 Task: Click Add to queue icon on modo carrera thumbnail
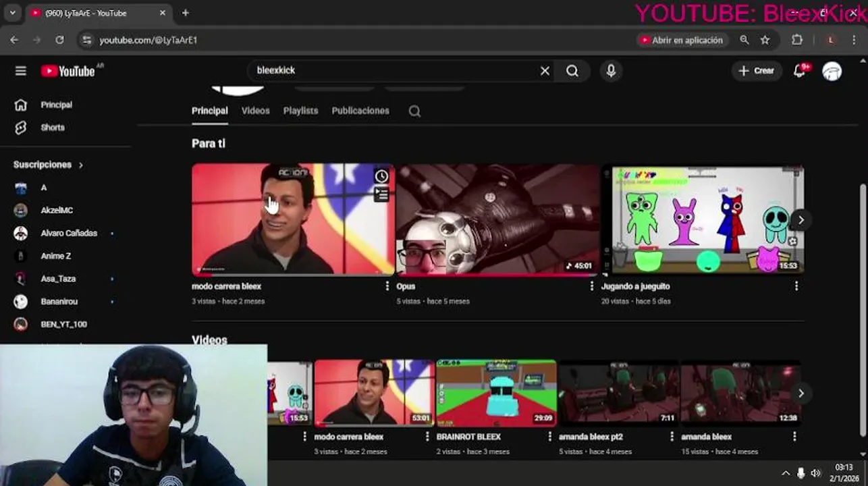pyautogui.click(x=381, y=194)
